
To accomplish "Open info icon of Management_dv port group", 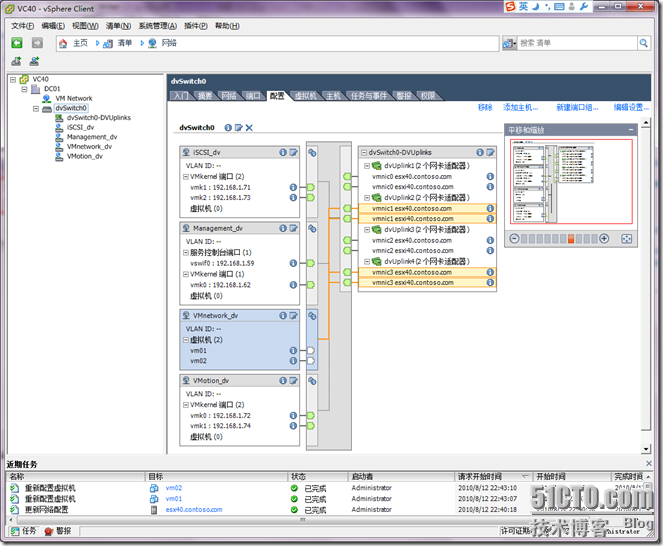I will tap(283, 228).
